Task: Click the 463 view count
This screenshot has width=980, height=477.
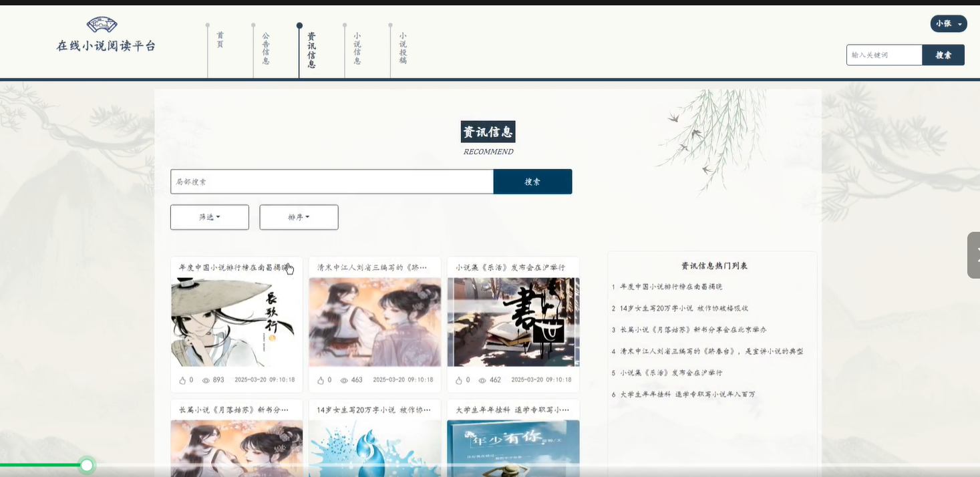Action: 357,380
